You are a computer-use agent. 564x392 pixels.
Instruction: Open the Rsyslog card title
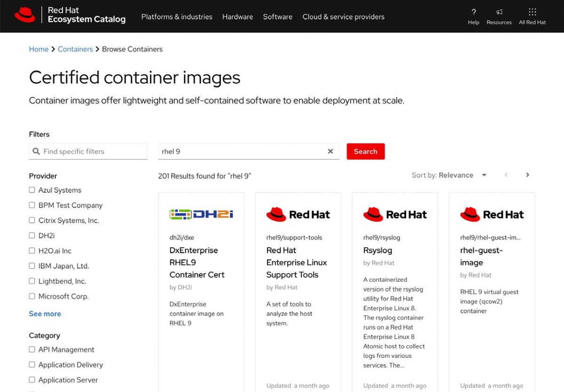377,250
